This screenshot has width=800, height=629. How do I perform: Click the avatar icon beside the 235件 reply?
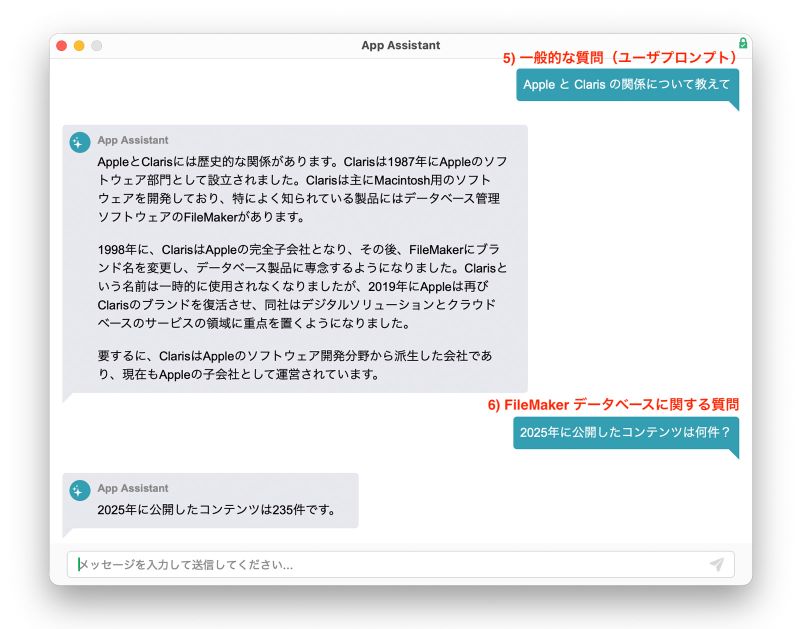point(80,491)
